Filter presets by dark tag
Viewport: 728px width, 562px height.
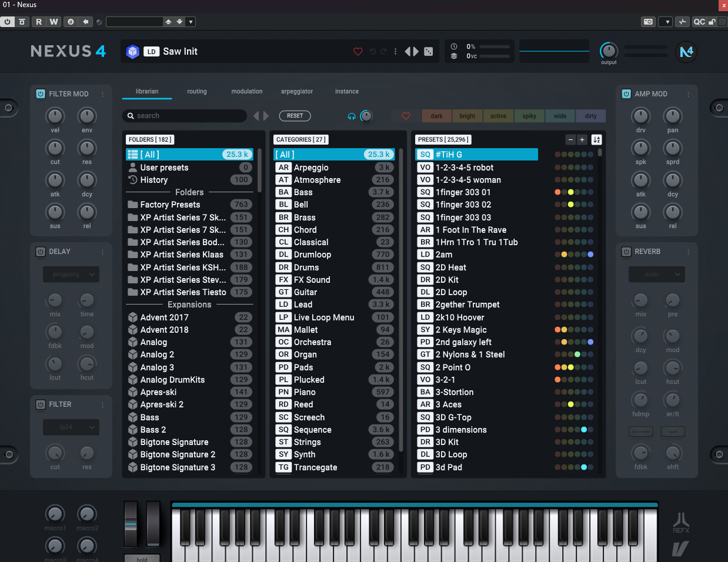point(436,116)
